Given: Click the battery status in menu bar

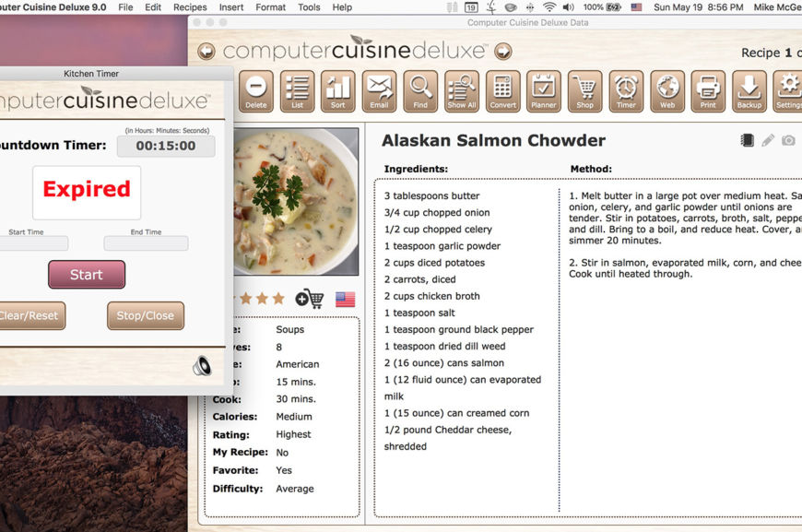Looking at the screenshot, I should (602, 7).
